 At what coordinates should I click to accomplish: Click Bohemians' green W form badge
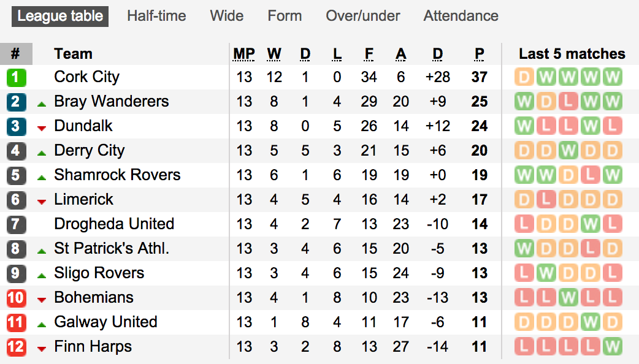coord(568,298)
